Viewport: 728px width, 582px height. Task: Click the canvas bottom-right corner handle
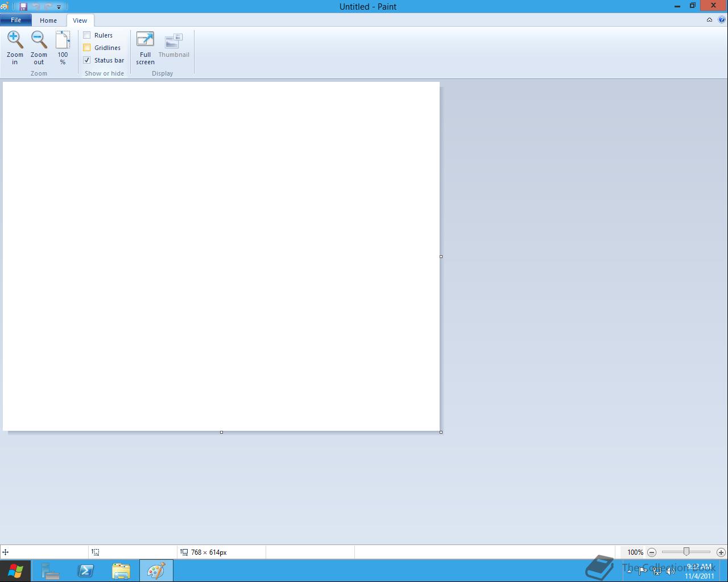(x=441, y=432)
